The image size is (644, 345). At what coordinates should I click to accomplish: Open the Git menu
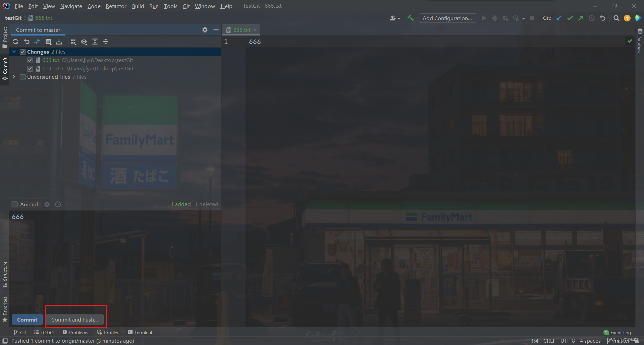[186, 6]
